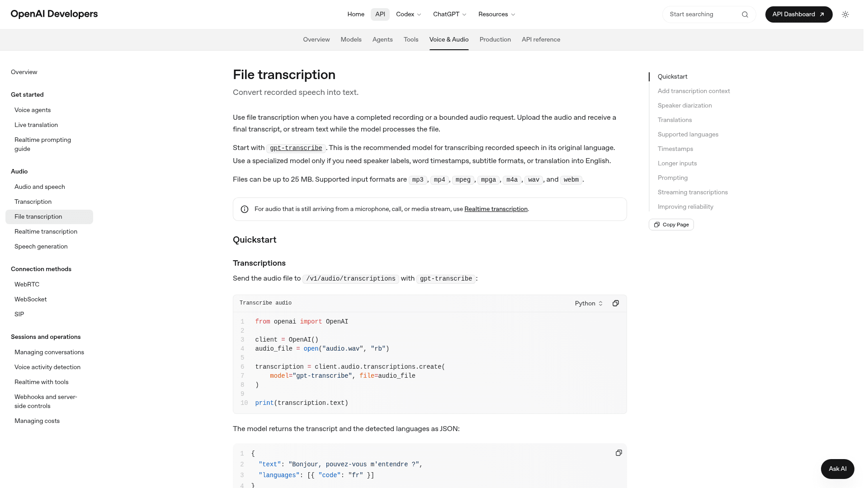Jump to Add transcription context section
Image resolution: width=868 pixels, height=488 pixels.
693,91
